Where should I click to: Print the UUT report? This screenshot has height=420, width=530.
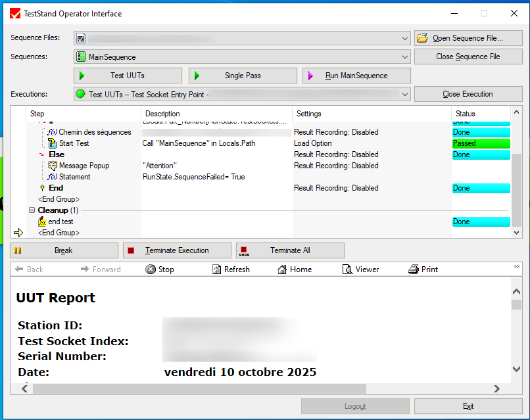pos(423,269)
